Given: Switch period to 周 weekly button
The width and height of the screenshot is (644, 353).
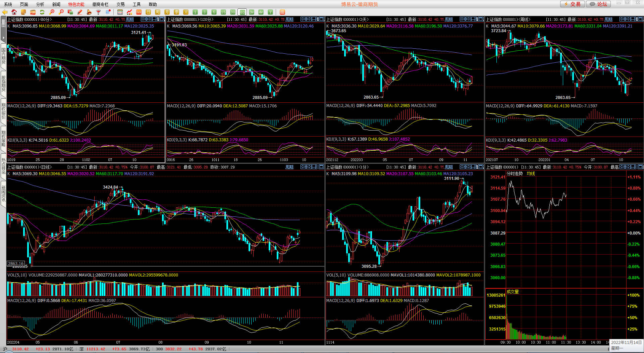Looking at the screenshot, I should point(158,12).
